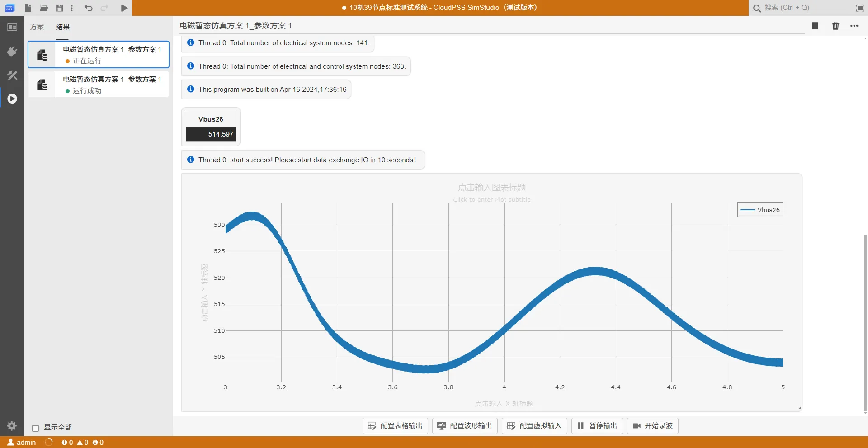The width and height of the screenshot is (868, 448).
Task: Click the 'built on Apr 16 2024' message
Action: (266, 90)
